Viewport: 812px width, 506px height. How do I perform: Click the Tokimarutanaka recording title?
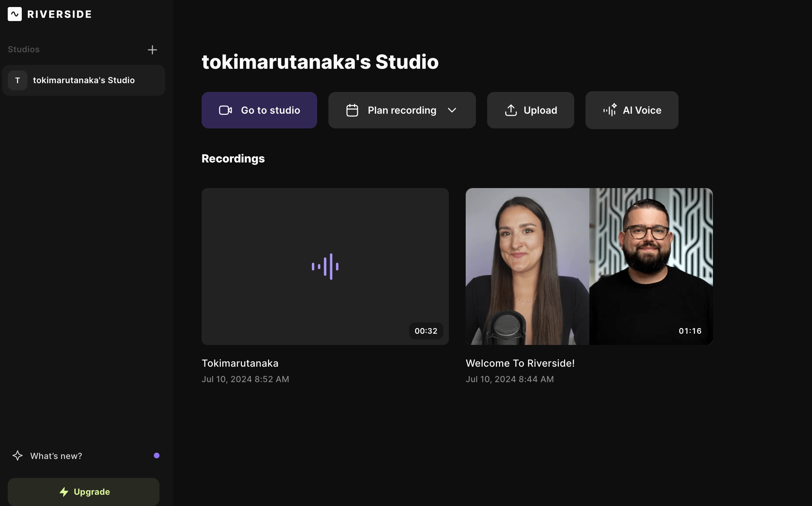pos(240,363)
